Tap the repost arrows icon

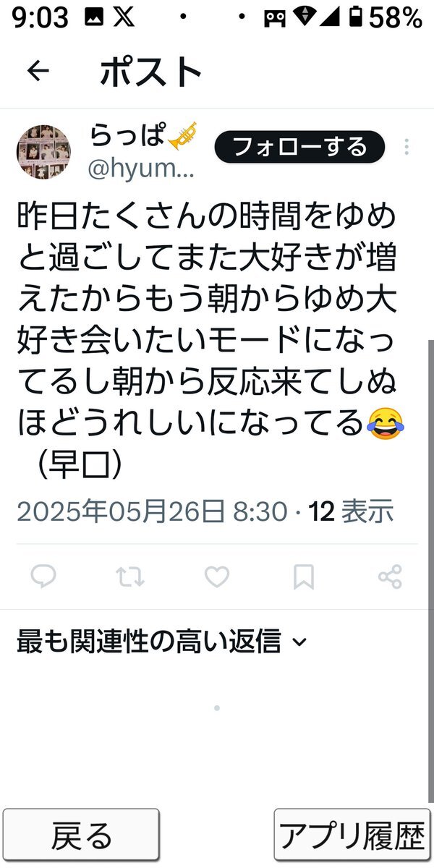click(130, 576)
